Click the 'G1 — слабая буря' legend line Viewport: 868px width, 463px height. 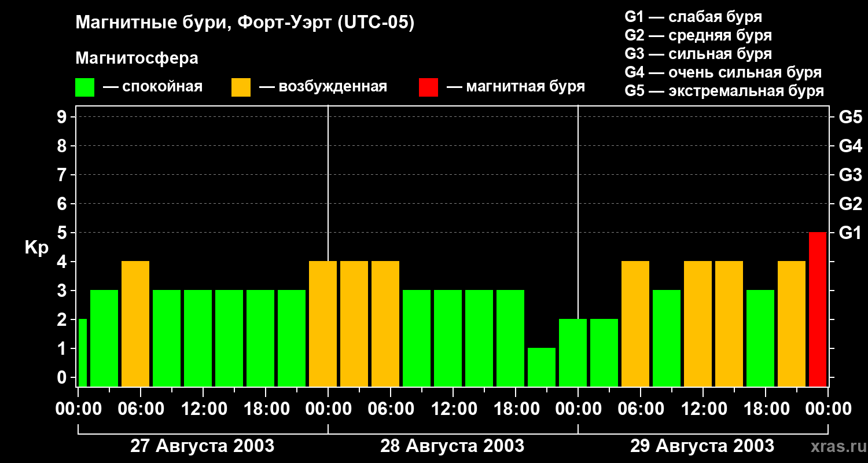(x=693, y=17)
